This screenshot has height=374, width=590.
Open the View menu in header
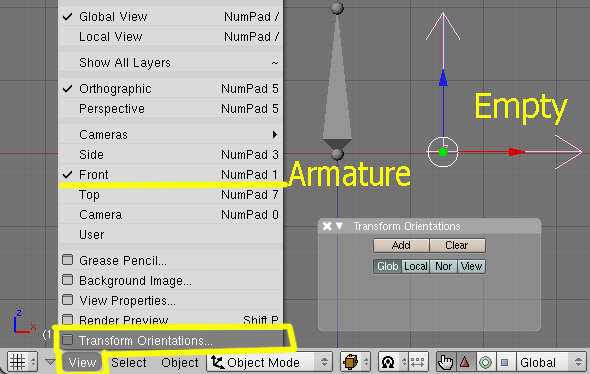[82, 362]
